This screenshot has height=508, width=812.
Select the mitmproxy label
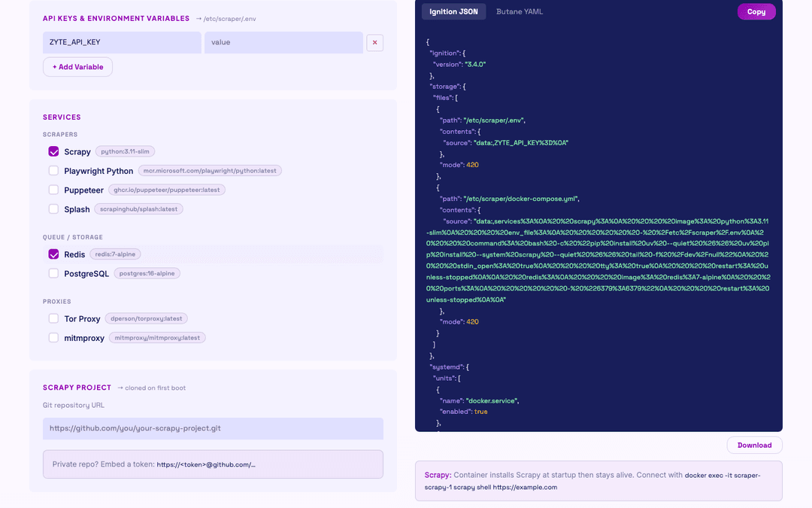tap(84, 338)
